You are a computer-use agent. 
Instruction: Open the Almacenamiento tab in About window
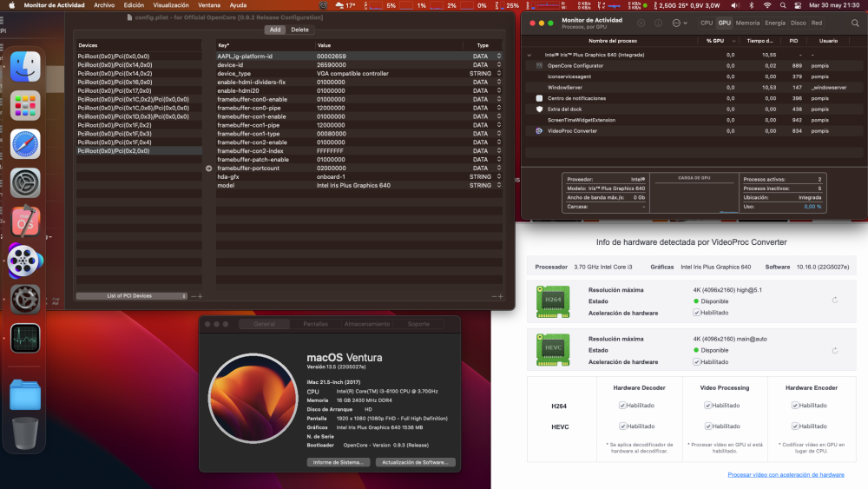click(367, 324)
